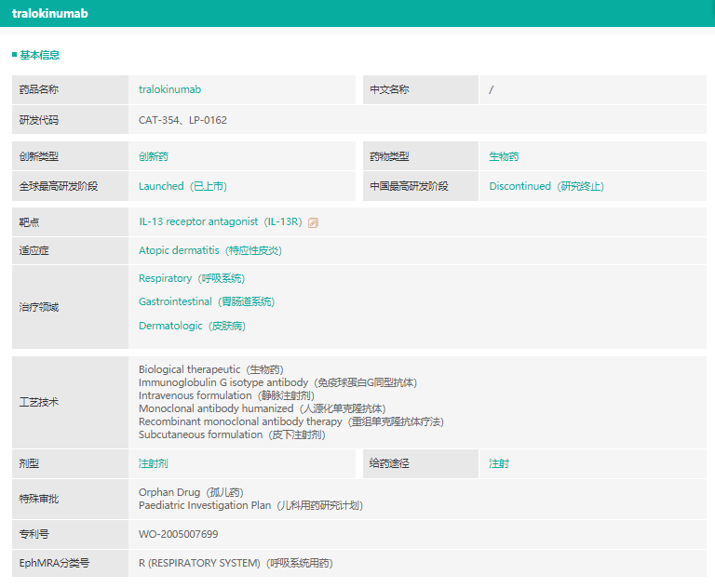The image size is (715, 588).
Task: Open Atopic dermatitis indication link
Action: [x=210, y=250]
